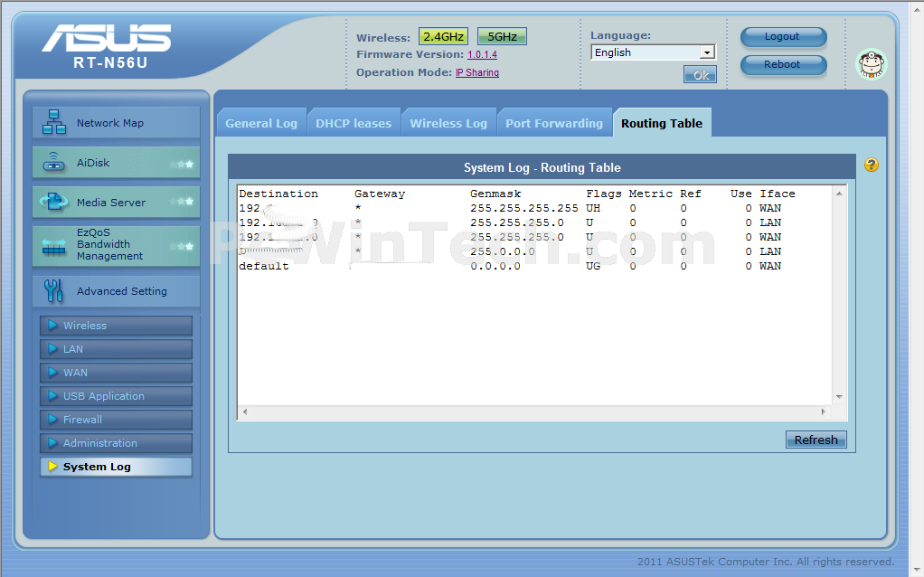Click the cartoon mascot avatar icon

click(872, 64)
